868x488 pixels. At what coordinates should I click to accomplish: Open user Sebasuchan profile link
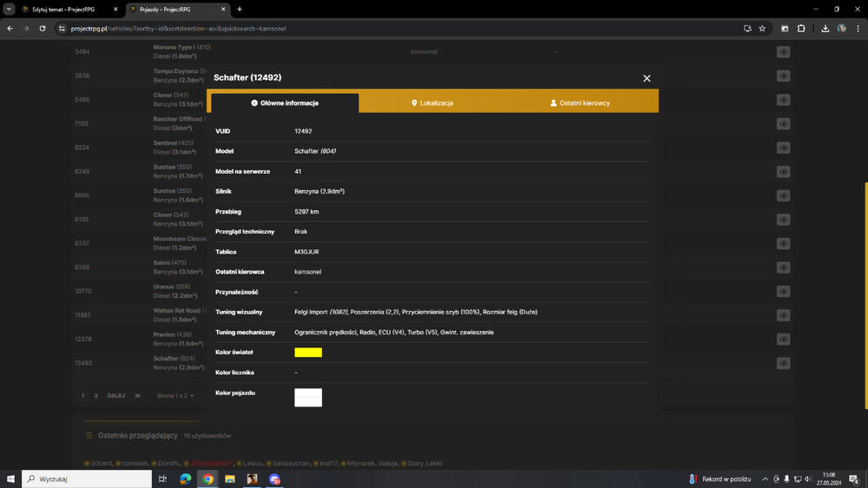[x=291, y=463]
